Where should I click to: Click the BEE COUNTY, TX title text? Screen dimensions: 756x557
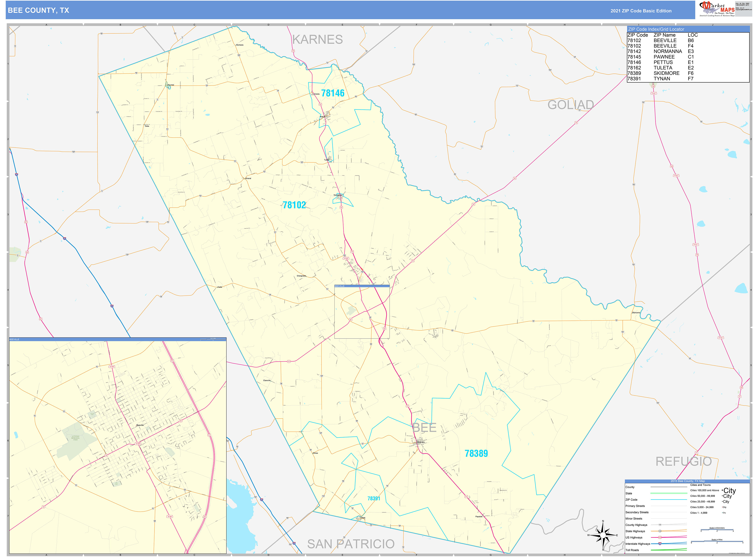(x=39, y=10)
